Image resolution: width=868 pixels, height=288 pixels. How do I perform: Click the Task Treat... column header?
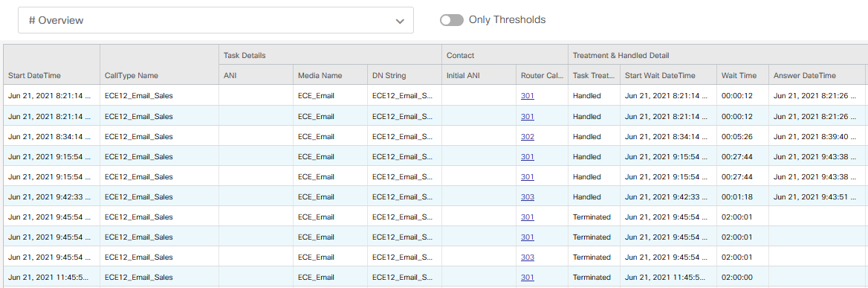pos(594,75)
